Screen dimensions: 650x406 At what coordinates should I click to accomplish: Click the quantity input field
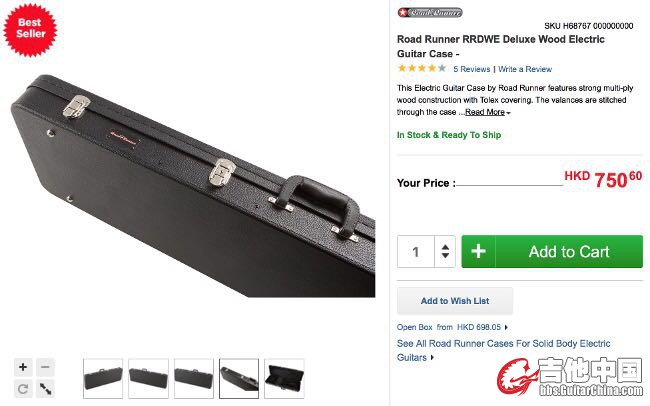tap(416, 251)
